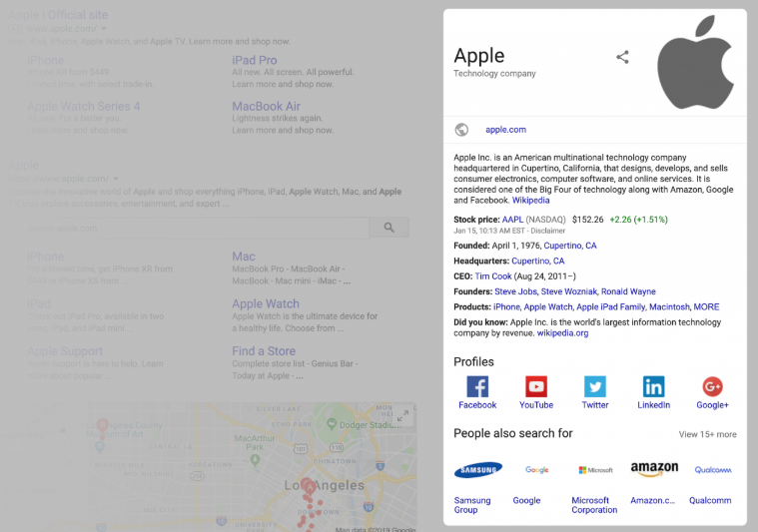The width and height of the screenshot is (758, 532).
Task: Open the iPad organic sitelink
Action: click(39, 303)
